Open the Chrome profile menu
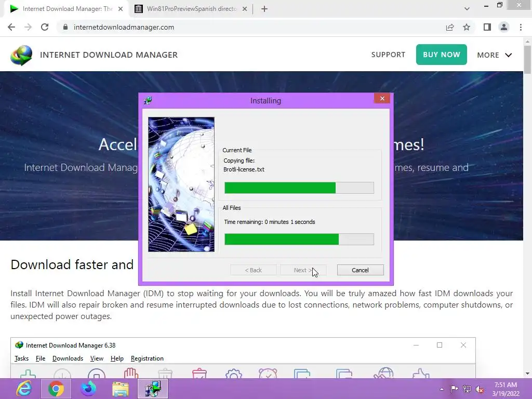This screenshot has width=532, height=399. 504,27
